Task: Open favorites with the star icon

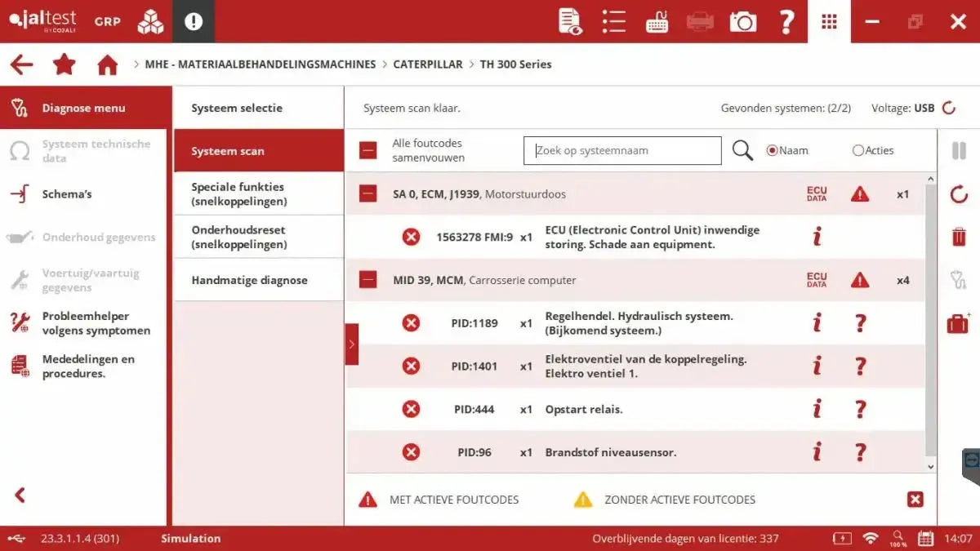Action: (65, 64)
